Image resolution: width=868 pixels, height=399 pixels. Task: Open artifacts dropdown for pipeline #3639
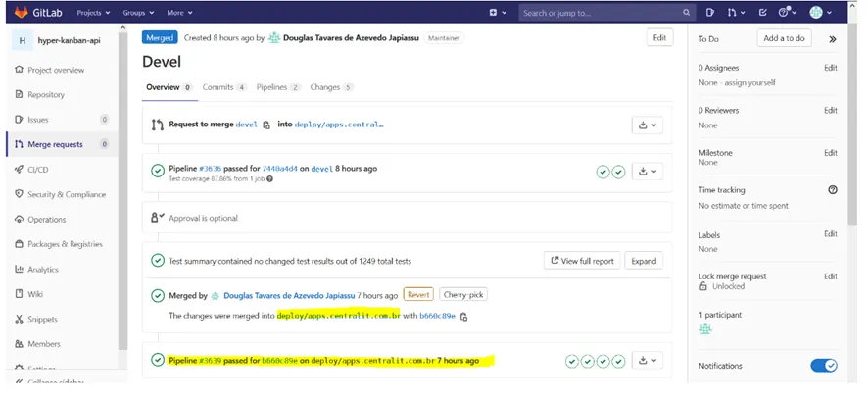pyautogui.click(x=648, y=361)
